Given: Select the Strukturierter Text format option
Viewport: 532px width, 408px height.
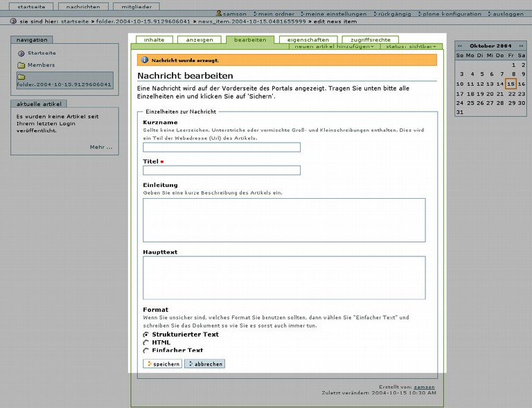Looking at the screenshot, I should tap(146, 335).
